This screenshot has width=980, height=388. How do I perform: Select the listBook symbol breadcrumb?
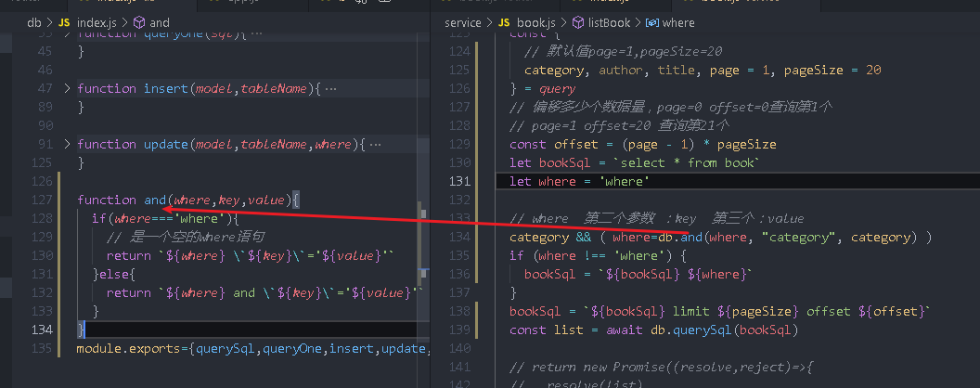pyautogui.click(x=609, y=22)
